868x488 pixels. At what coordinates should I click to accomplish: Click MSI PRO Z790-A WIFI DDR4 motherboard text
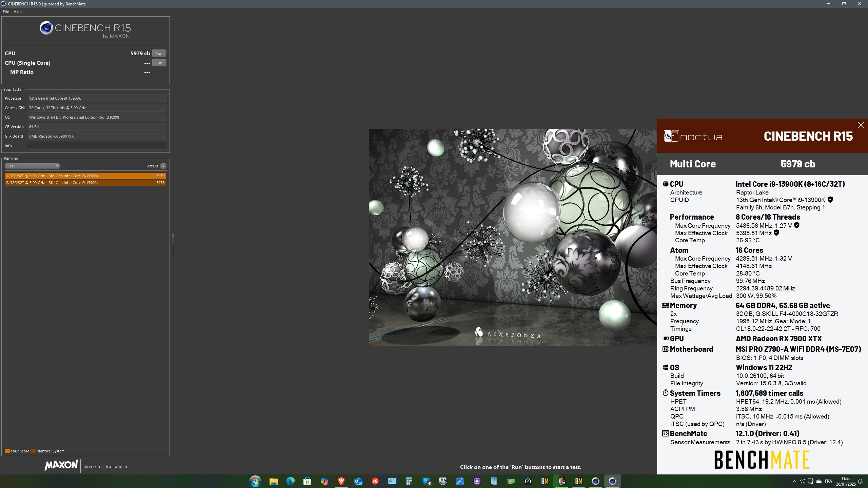pos(798,349)
